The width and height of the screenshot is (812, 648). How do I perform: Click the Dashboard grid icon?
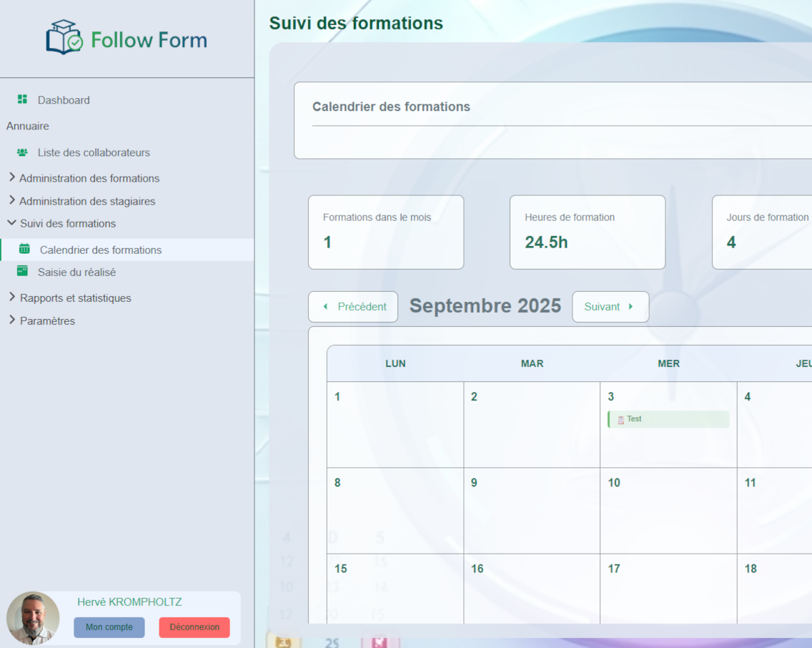pos(22,99)
